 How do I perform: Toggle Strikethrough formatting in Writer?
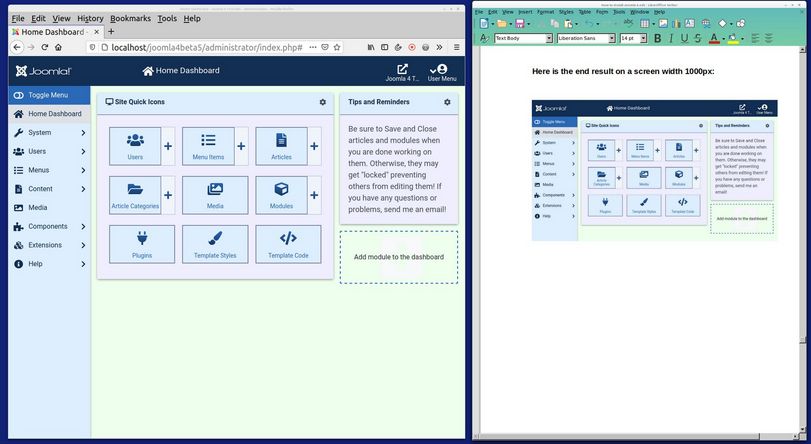pyautogui.click(x=697, y=38)
